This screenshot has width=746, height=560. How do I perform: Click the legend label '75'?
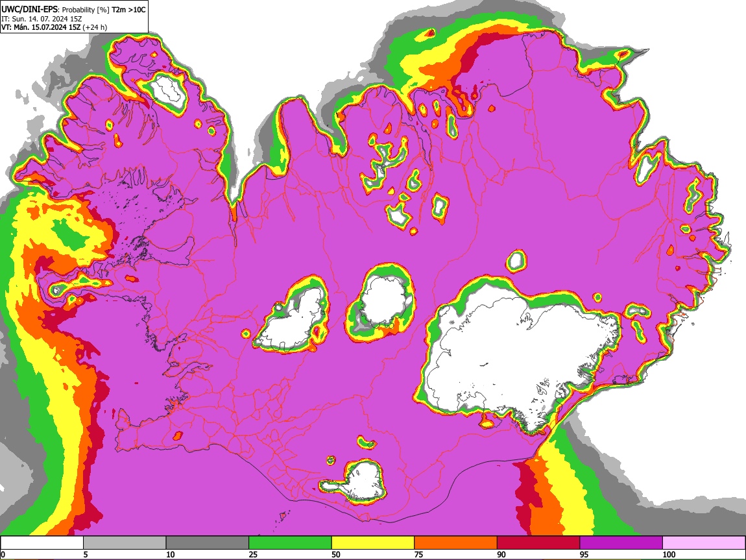point(418,554)
